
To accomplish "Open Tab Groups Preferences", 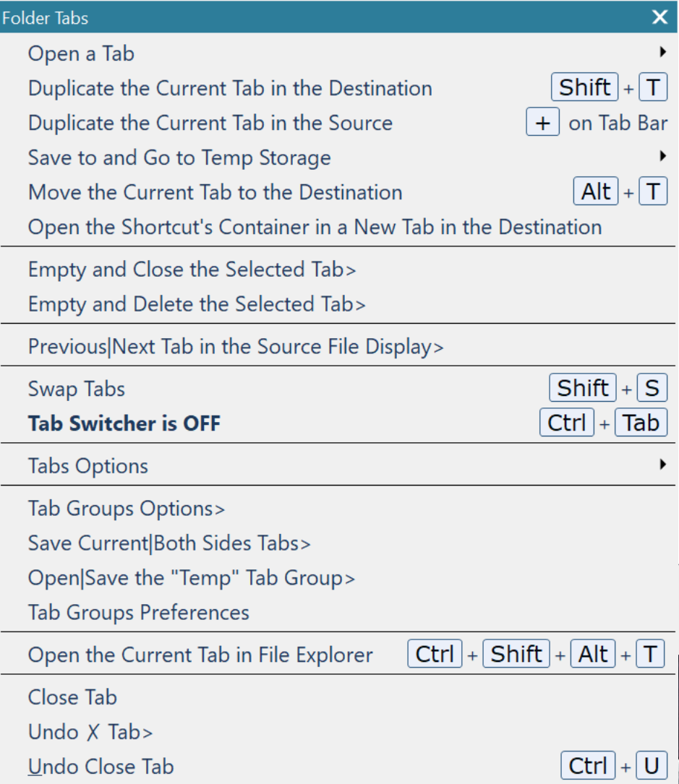I will [338, 613].
